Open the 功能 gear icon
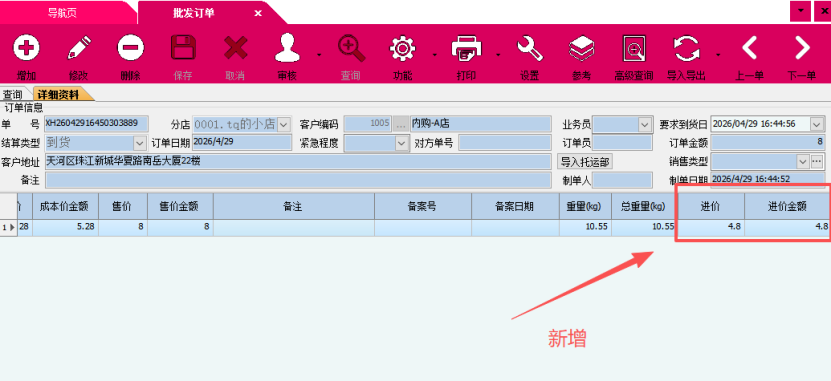This screenshot has width=831, height=381. [x=403, y=49]
